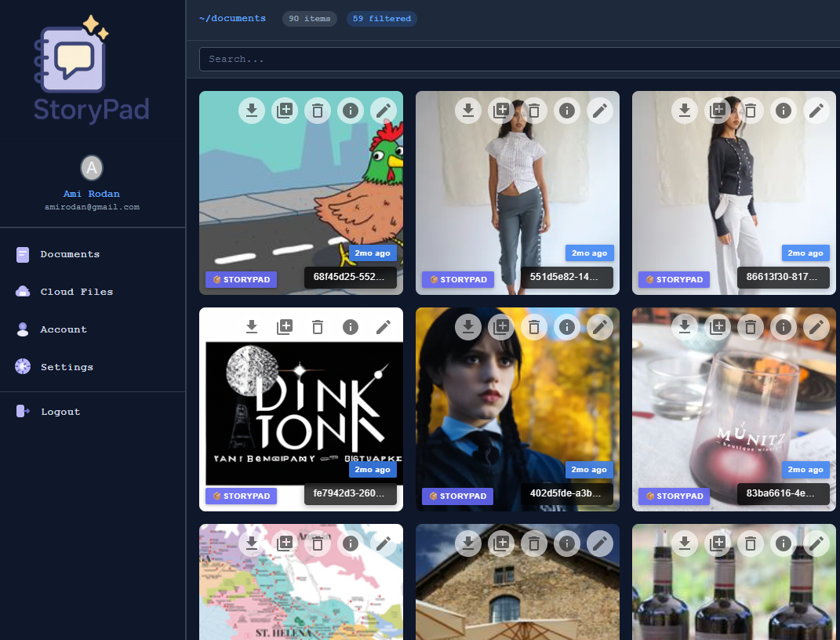Duplicate the wine bottles image
840x640 pixels.
718,543
